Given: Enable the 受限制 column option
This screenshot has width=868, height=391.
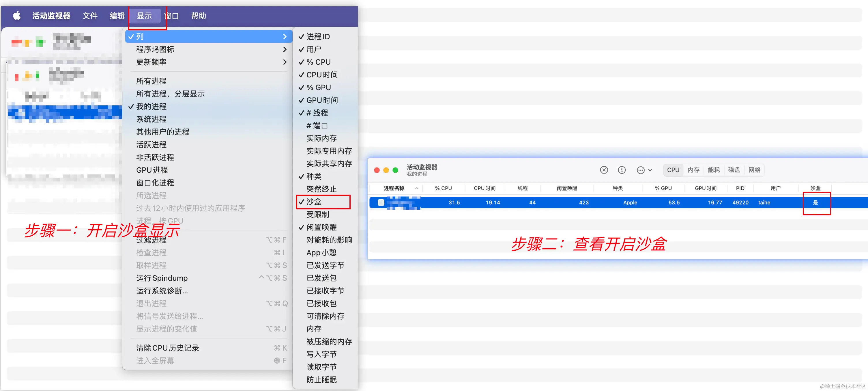Looking at the screenshot, I should pos(317,214).
